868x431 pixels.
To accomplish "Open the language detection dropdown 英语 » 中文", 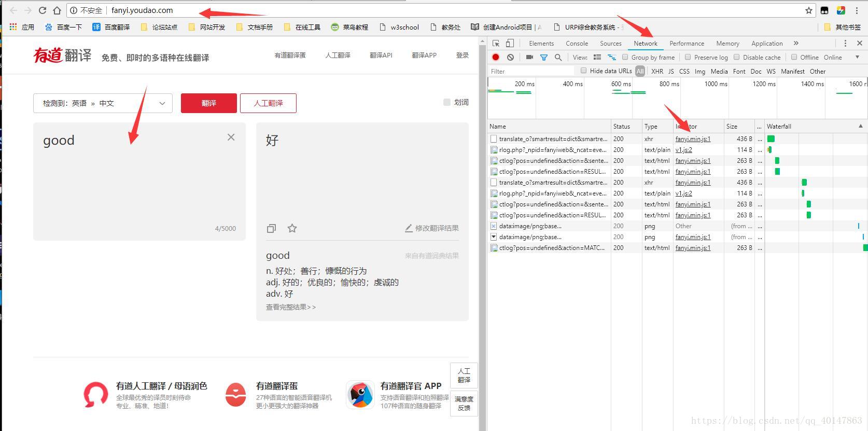I will click(103, 103).
